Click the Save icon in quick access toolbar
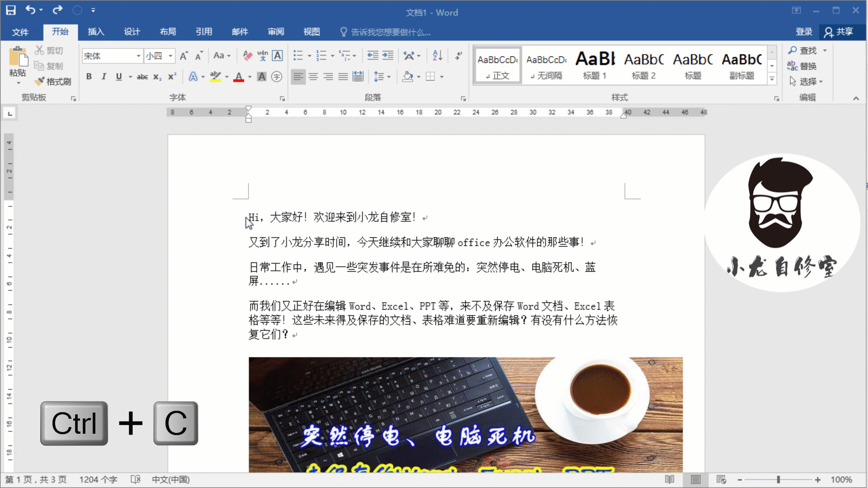The width and height of the screenshot is (868, 488). 11,10
